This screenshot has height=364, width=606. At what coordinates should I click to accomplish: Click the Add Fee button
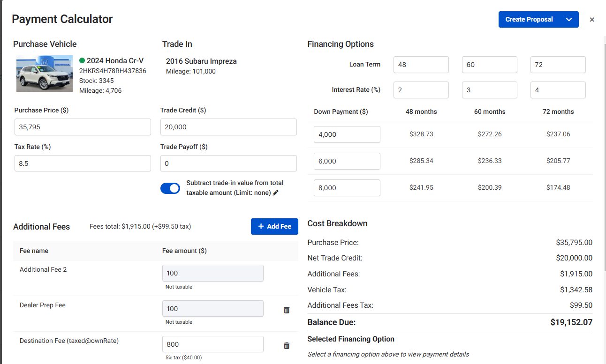274,226
